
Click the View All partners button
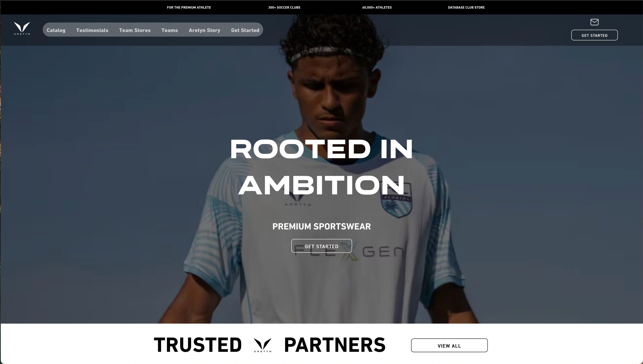[x=449, y=346]
